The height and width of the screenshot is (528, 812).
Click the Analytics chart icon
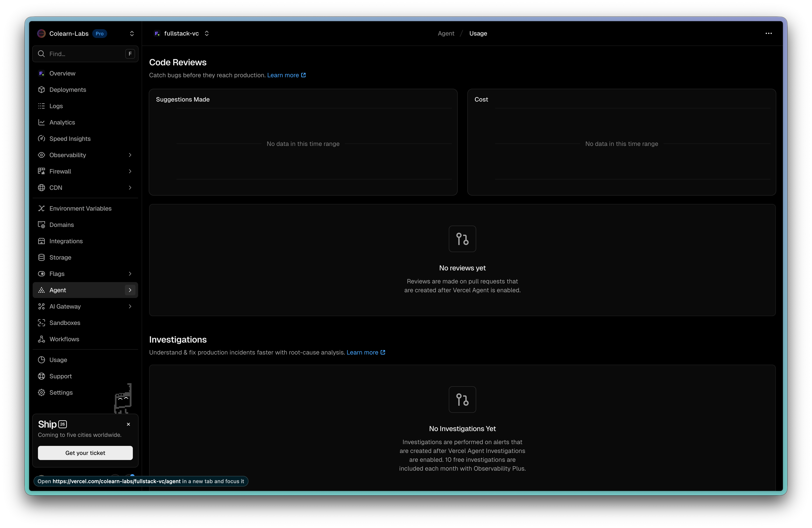(42, 123)
